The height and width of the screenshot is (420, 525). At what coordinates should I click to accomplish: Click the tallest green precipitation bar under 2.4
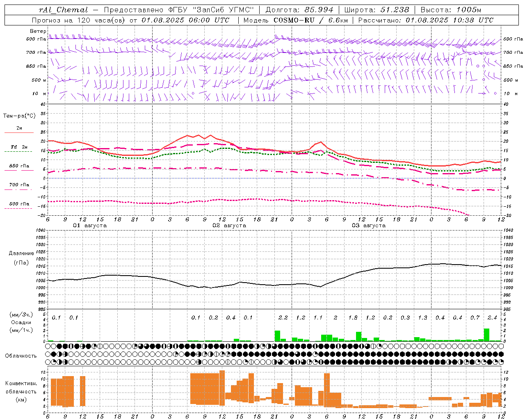(x=486, y=335)
